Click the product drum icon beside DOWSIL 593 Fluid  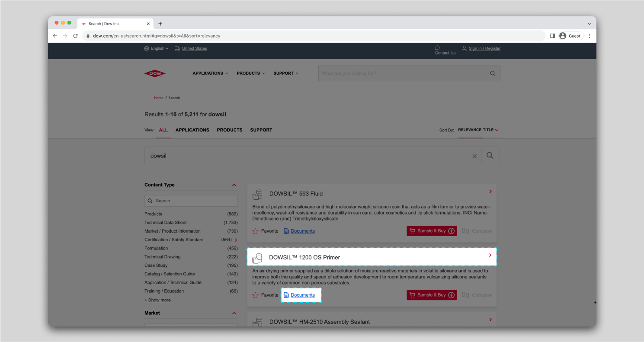(257, 195)
